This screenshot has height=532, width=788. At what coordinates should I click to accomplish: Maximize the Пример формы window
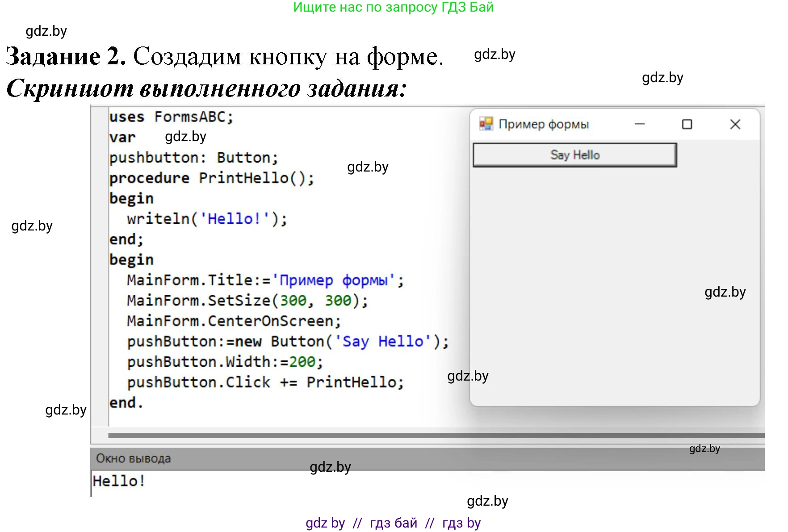click(687, 124)
